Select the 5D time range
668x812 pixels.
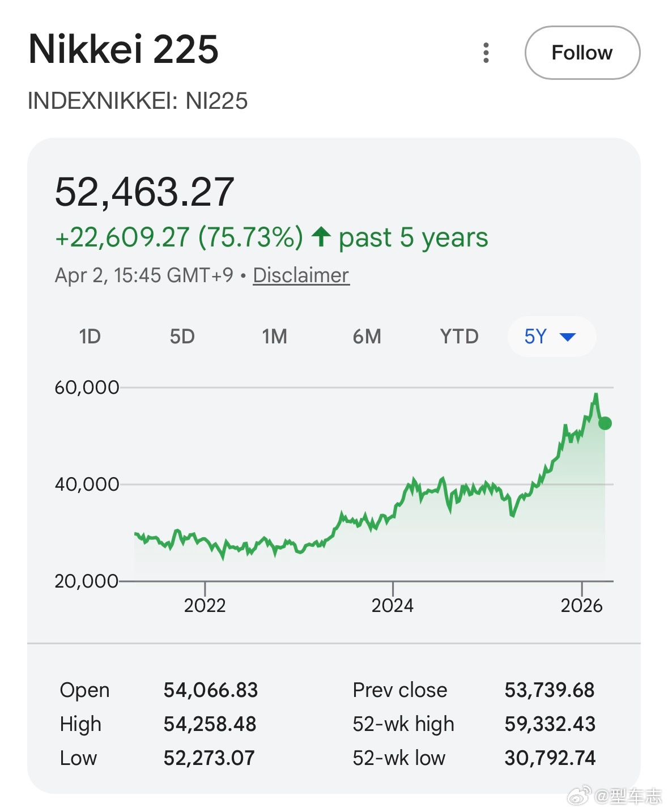tap(182, 337)
